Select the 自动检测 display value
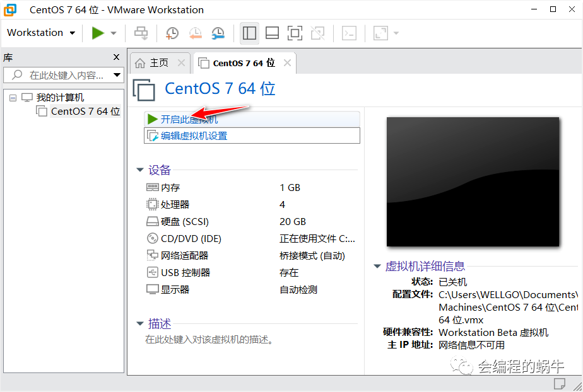Viewport: 583px width, 392px height. tap(298, 290)
